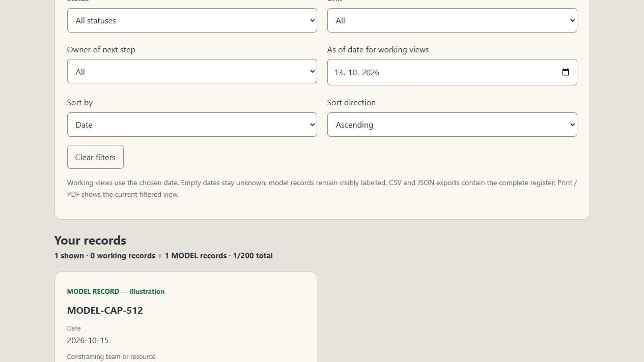The height and width of the screenshot is (362, 644).
Task: Expand the Owner of next step dropdown
Action: pyautogui.click(x=192, y=72)
